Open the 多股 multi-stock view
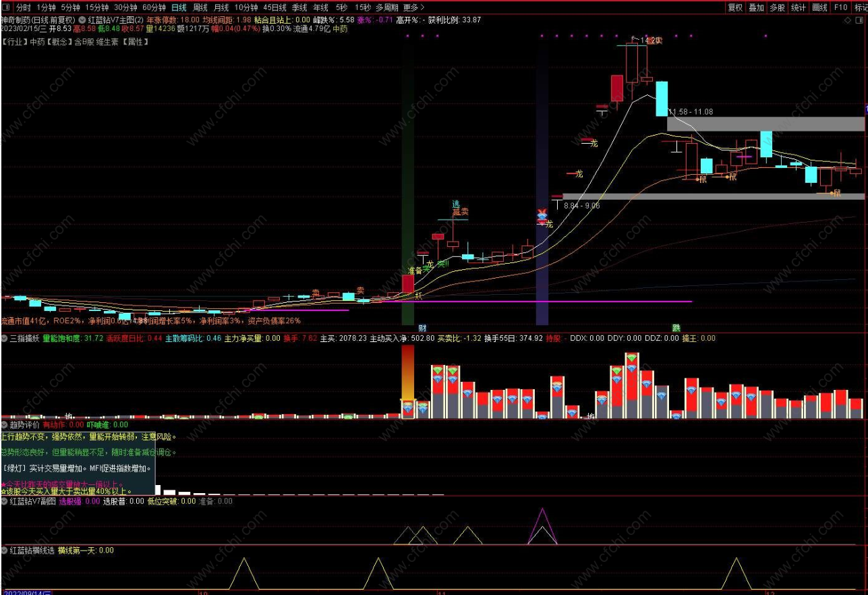 (778, 7)
